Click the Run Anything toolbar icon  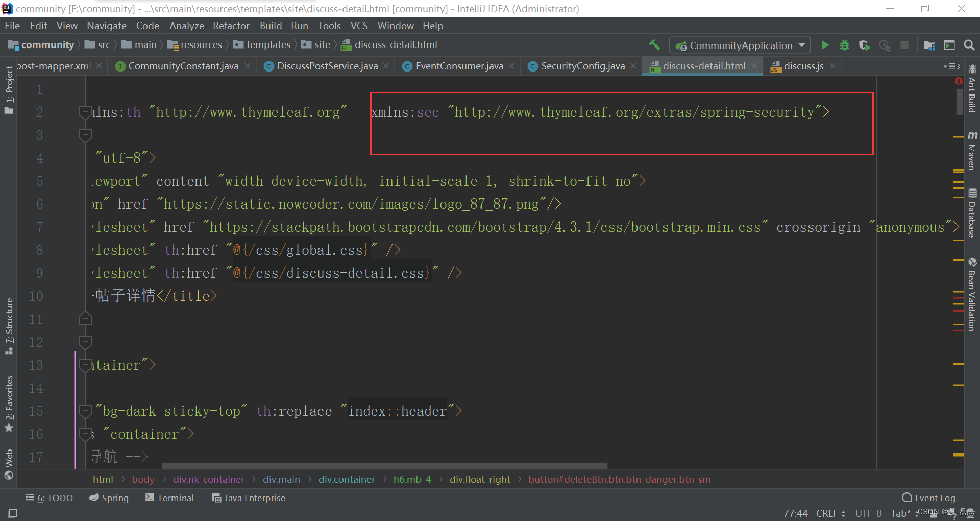[x=949, y=45]
